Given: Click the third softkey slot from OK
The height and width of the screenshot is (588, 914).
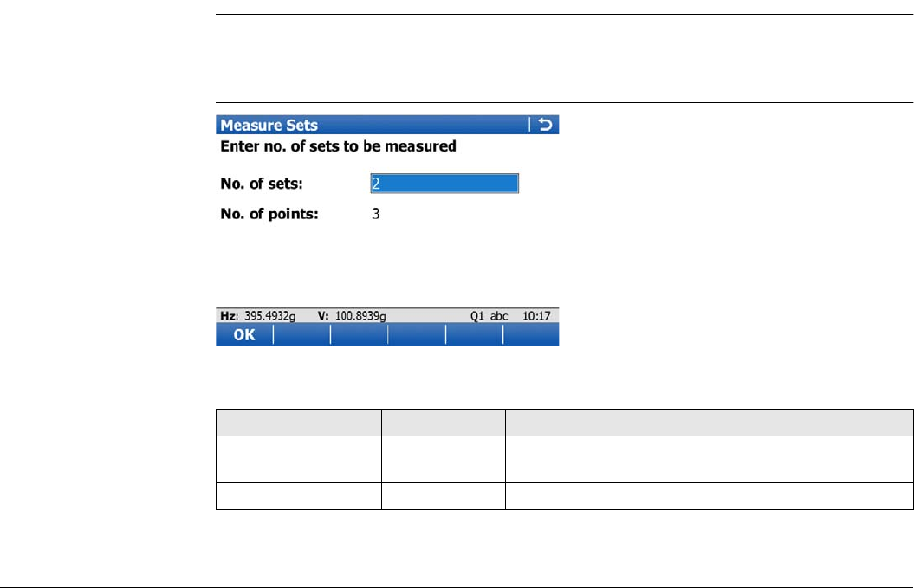Looking at the screenshot, I should pos(359,334).
